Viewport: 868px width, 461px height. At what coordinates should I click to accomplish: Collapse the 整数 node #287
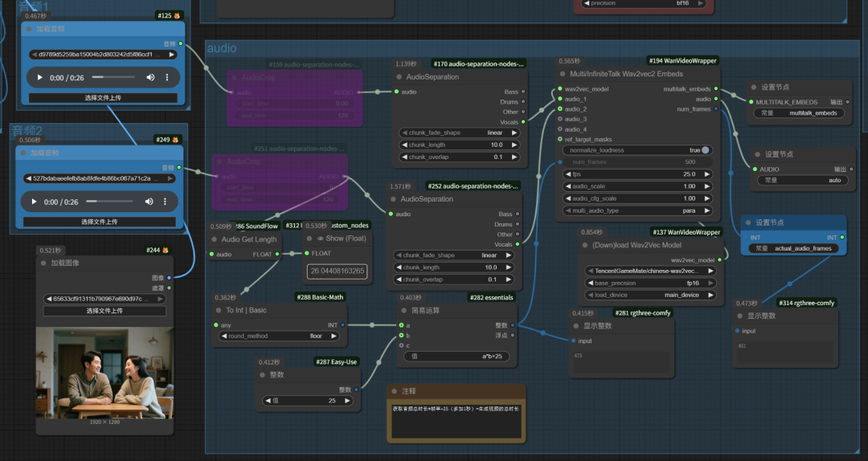click(x=262, y=375)
